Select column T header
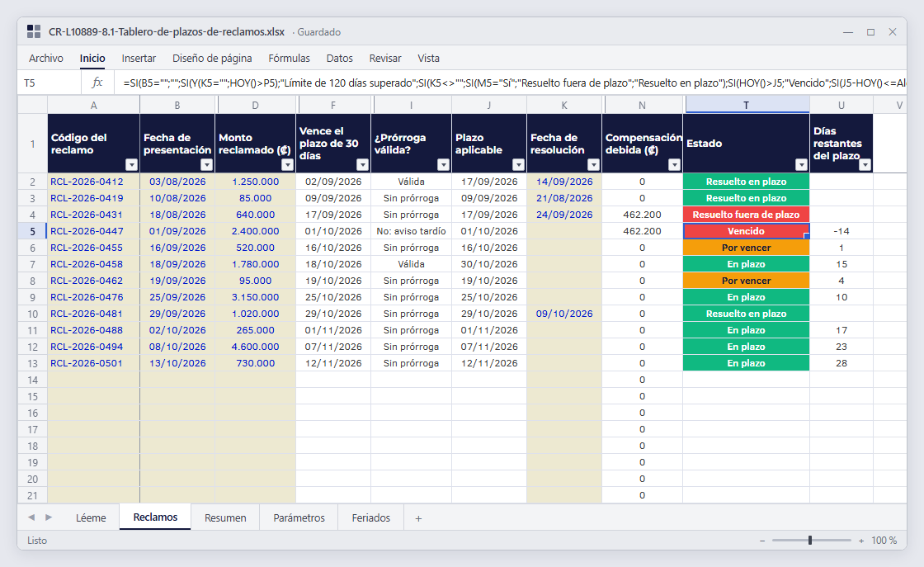924x567 pixels. pos(746,105)
